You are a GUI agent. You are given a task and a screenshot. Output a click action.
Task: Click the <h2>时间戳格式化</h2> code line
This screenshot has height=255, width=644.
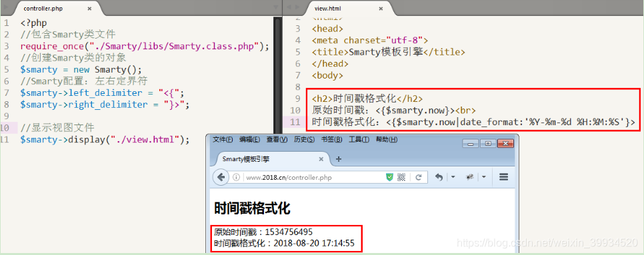click(367, 99)
